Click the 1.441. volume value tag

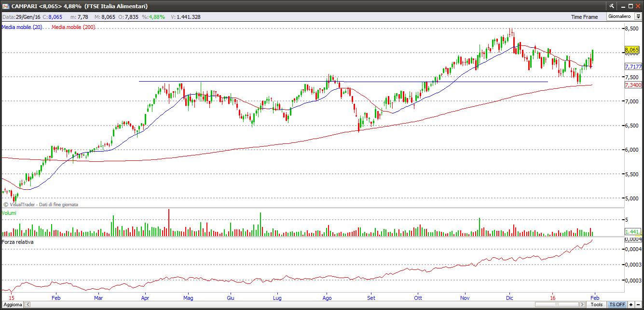click(x=632, y=232)
